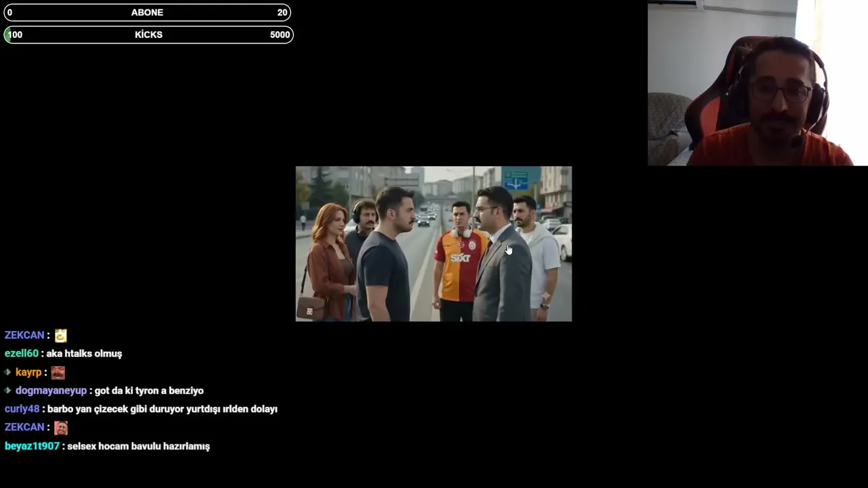
Task: Click the yellow emote in ZEKCAN's chat message
Action: 61,335
